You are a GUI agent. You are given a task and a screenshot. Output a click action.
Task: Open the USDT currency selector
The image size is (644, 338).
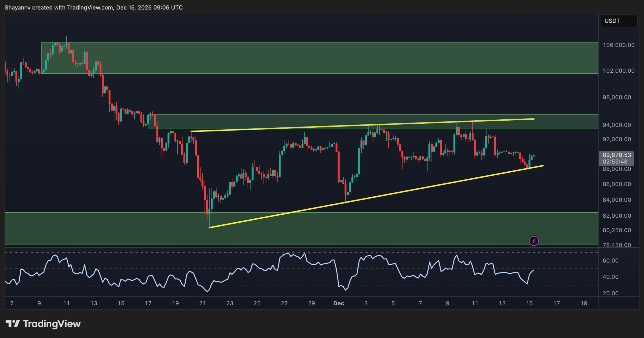tap(618, 21)
